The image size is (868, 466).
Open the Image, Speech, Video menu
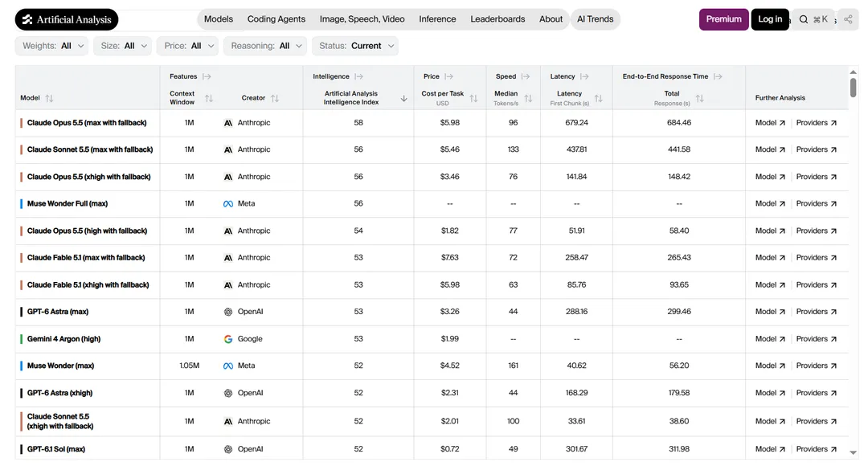click(x=362, y=19)
